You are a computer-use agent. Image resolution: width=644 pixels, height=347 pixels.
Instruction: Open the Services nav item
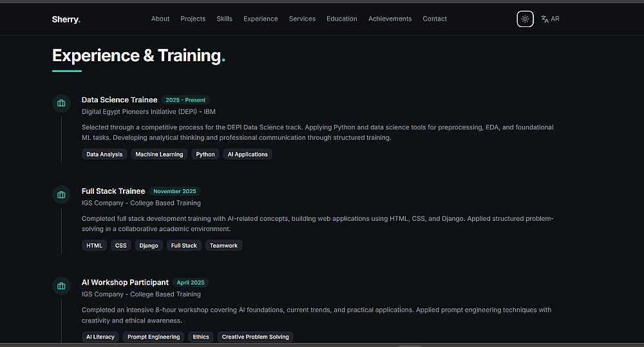pos(302,19)
